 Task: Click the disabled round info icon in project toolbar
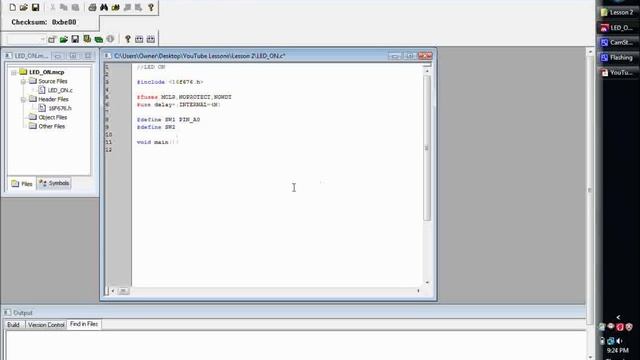click(x=110, y=39)
